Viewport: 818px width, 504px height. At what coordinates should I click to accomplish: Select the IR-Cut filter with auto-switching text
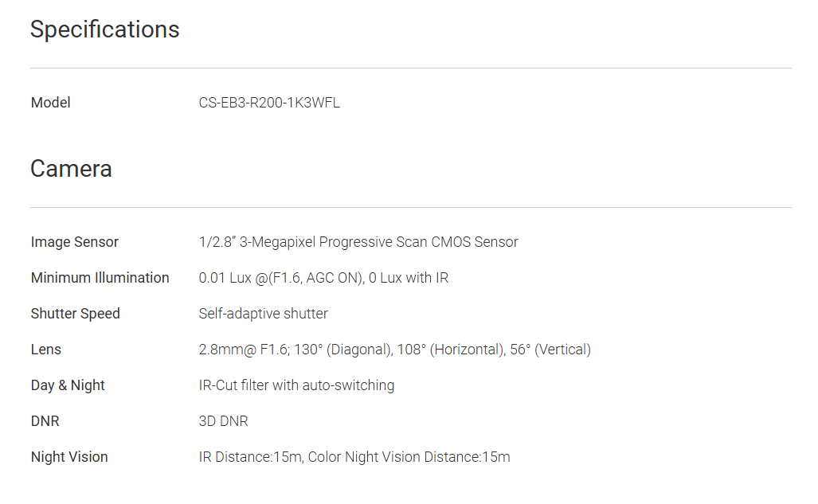click(296, 385)
